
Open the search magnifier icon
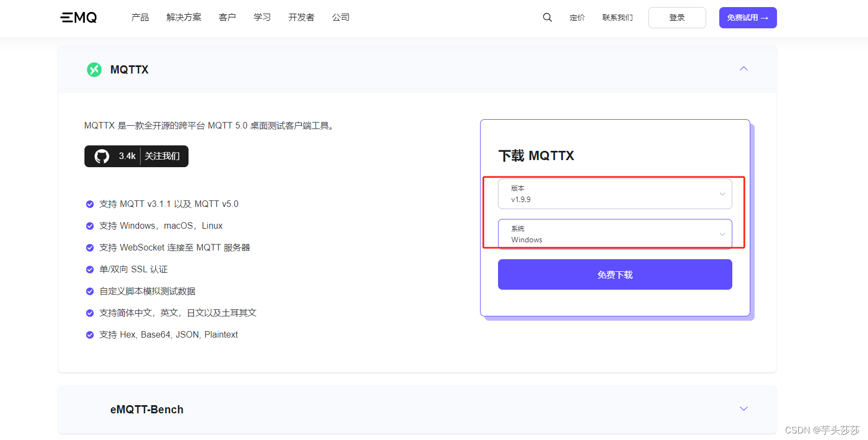click(x=548, y=17)
